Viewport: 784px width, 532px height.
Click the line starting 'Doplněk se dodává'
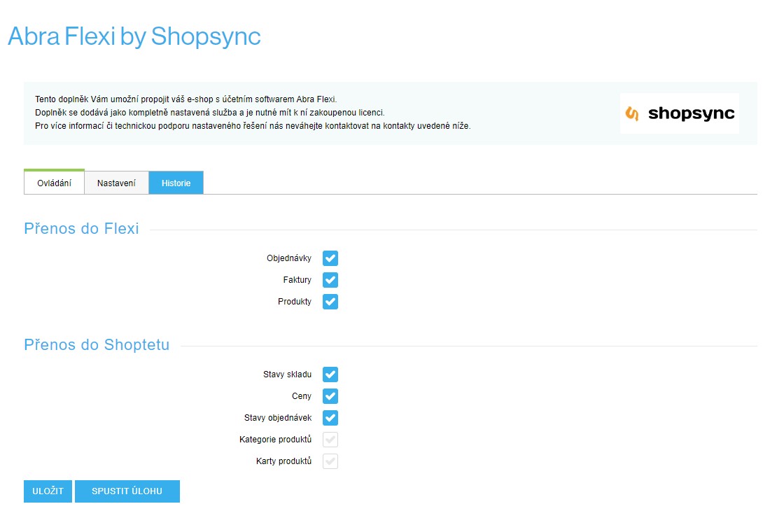(x=210, y=113)
